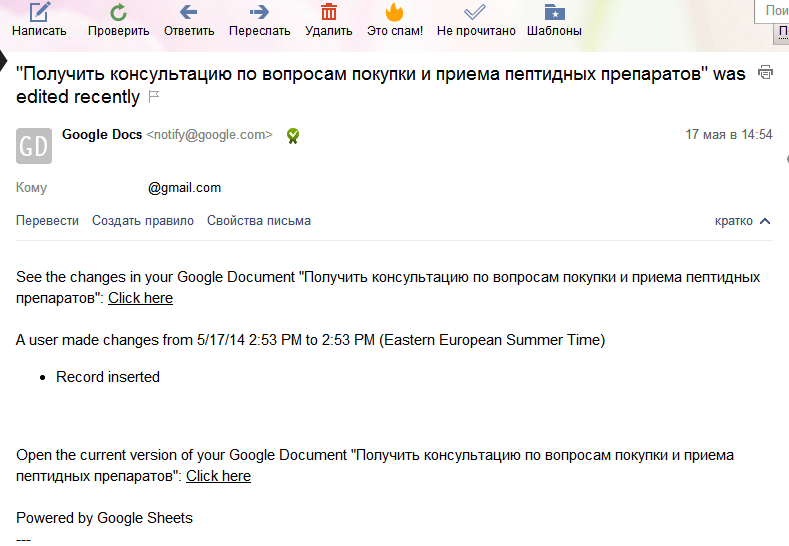789x546 pixels.
Task: Flag the message with flag icon
Action: click(154, 96)
